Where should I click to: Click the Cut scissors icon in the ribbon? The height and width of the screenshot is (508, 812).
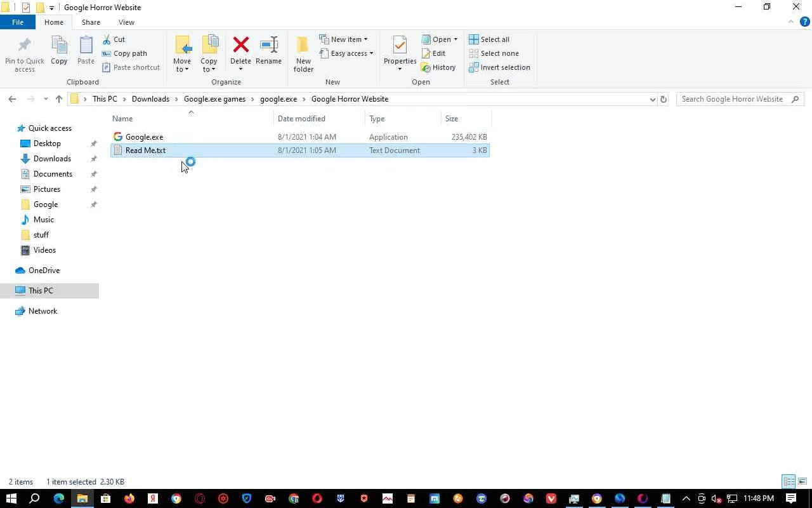107,39
